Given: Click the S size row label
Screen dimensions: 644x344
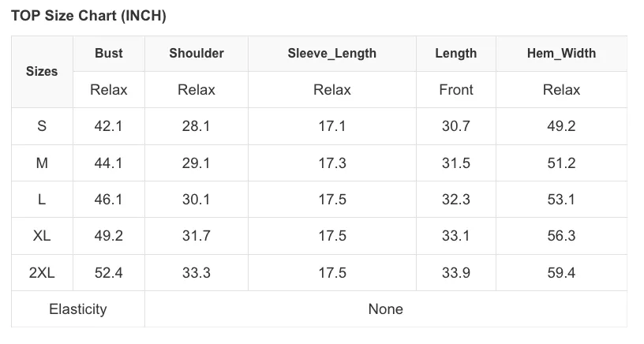Looking at the screenshot, I should 42,126.
